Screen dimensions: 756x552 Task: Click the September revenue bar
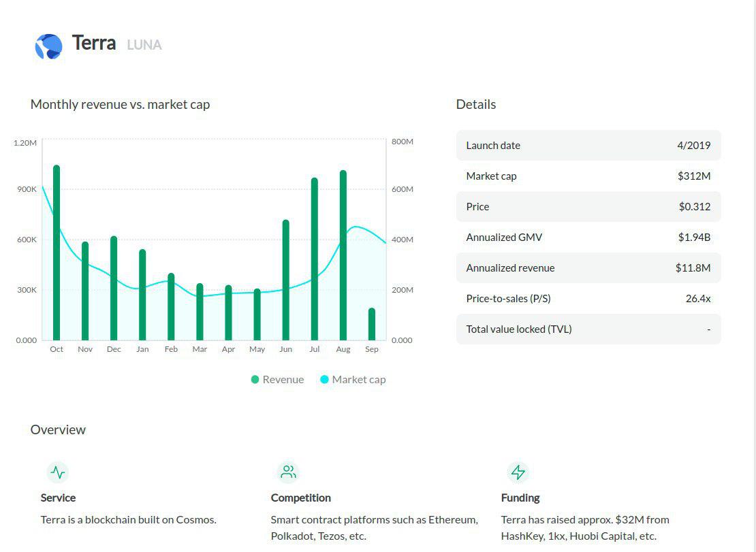coord(372,324)
